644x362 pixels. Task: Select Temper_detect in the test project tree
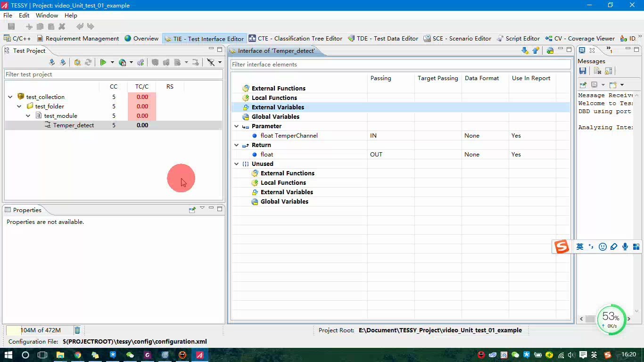(74, 125)
